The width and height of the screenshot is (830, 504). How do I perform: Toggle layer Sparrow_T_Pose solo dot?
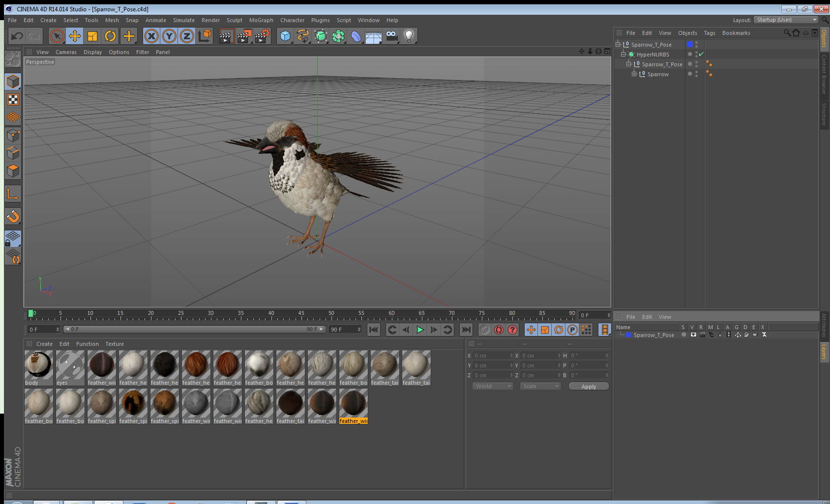coord(683,335)
